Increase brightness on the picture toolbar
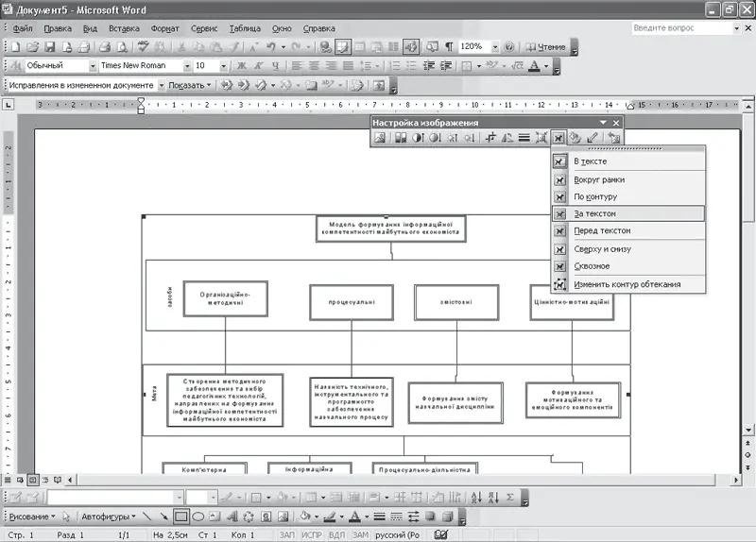 coord(453,138)
